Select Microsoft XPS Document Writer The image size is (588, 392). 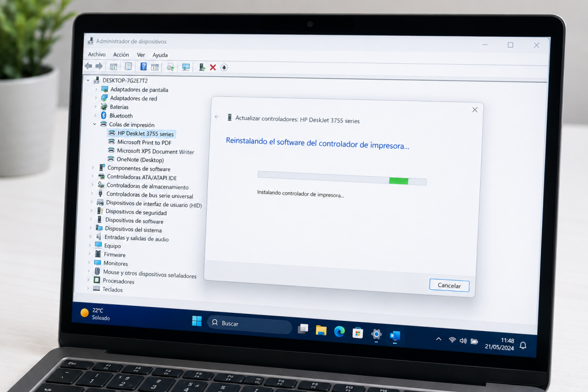(156, 152)
